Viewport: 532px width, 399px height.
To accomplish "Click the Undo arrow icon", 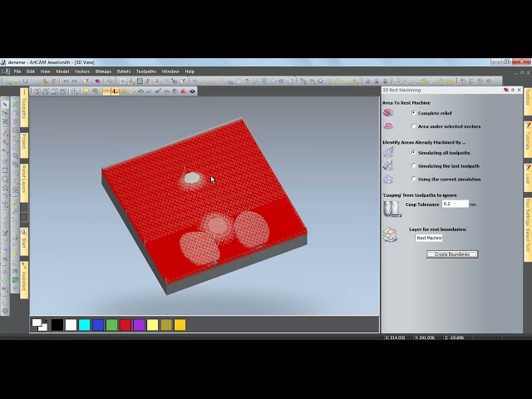I will pyautogui.click(x=66, y=81).
